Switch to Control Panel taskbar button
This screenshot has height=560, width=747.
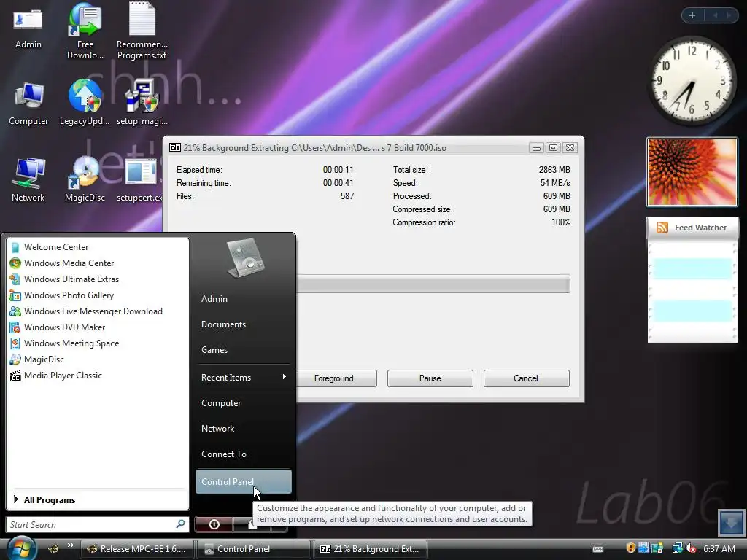[x=253, y=549]
